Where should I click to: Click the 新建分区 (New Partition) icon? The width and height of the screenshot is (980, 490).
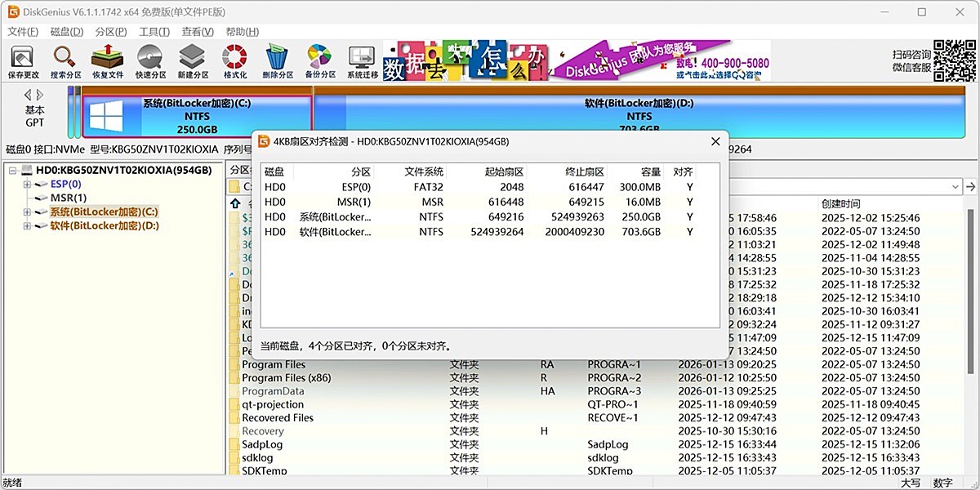(191, 61)
